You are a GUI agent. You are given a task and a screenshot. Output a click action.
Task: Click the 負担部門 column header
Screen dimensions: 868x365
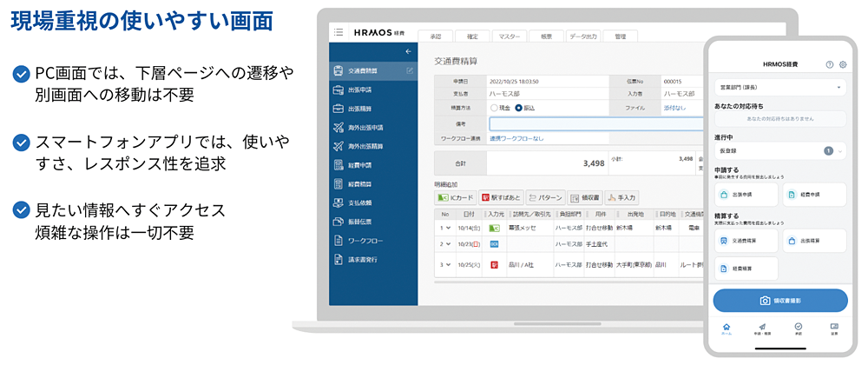pyautogui.click(x=569, y=214)
